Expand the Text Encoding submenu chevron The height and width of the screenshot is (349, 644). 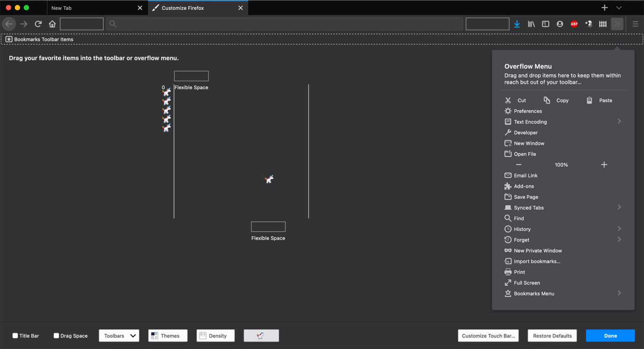point(619,121)
